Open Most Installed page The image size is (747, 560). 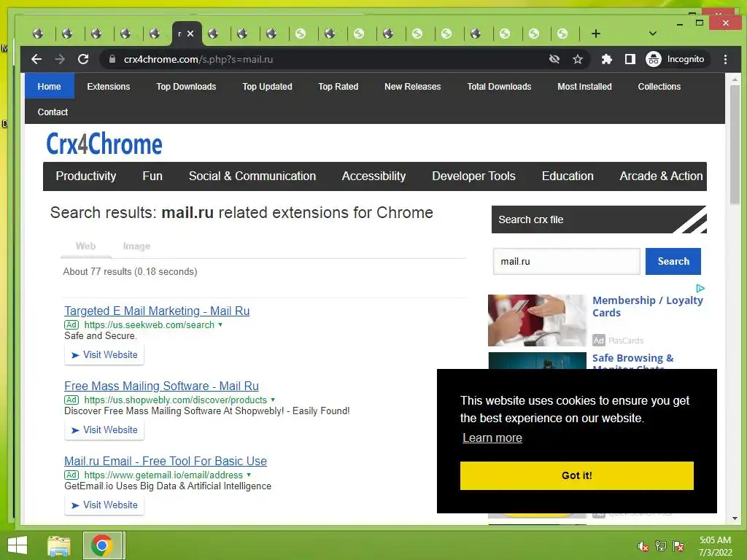pyautogui.click(x=584, y=86)
